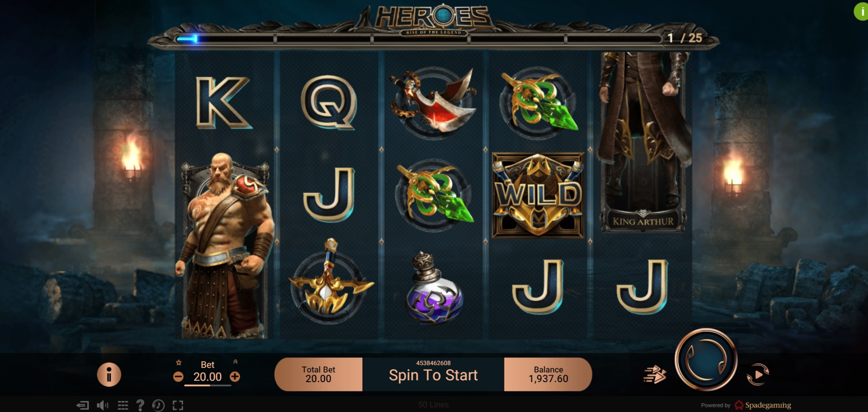
Task: Mute the game sound speaker icon
Action: tap(103, 405)
